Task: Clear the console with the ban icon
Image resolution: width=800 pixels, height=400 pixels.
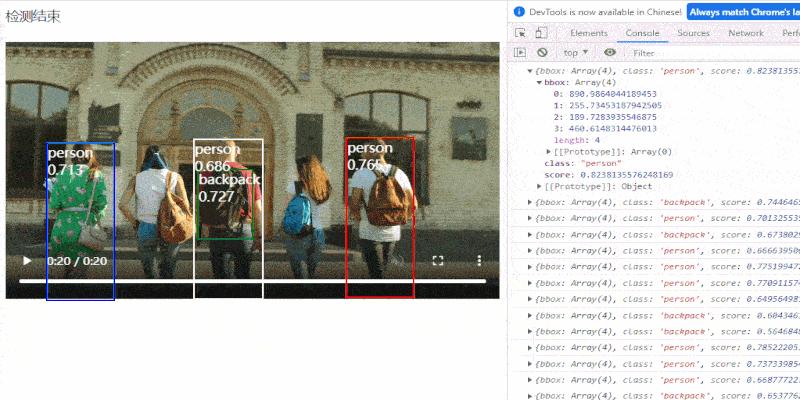Action: [x=542, y=53]
